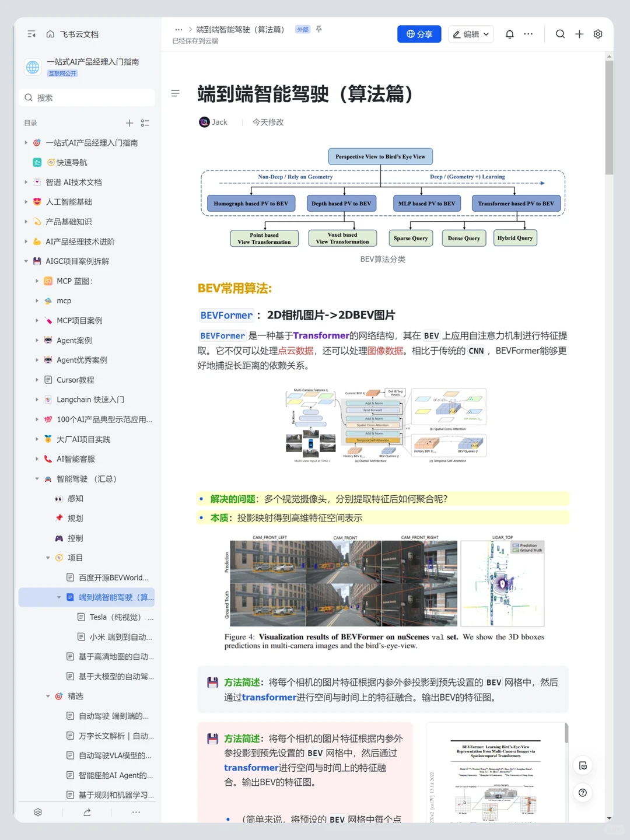Viewport: 630px width, 840px height.
Task: Show the document outline via the outline icon
Action: (x=175, y=93)
